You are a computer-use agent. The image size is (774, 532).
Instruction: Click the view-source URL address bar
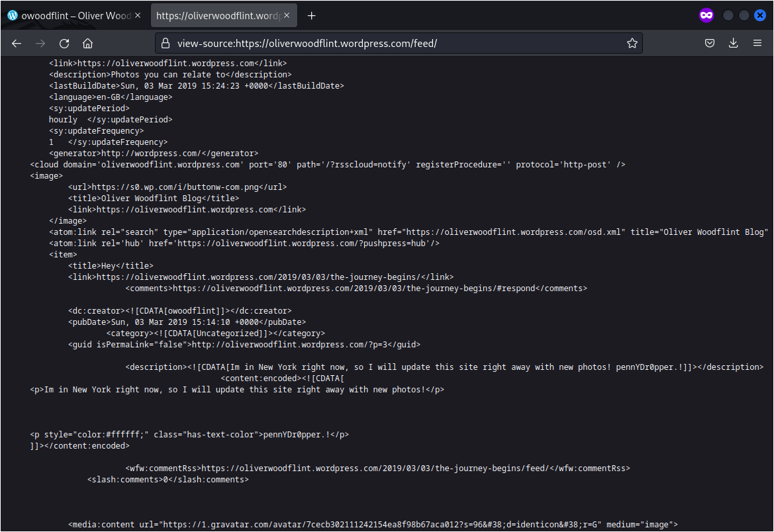397,44
